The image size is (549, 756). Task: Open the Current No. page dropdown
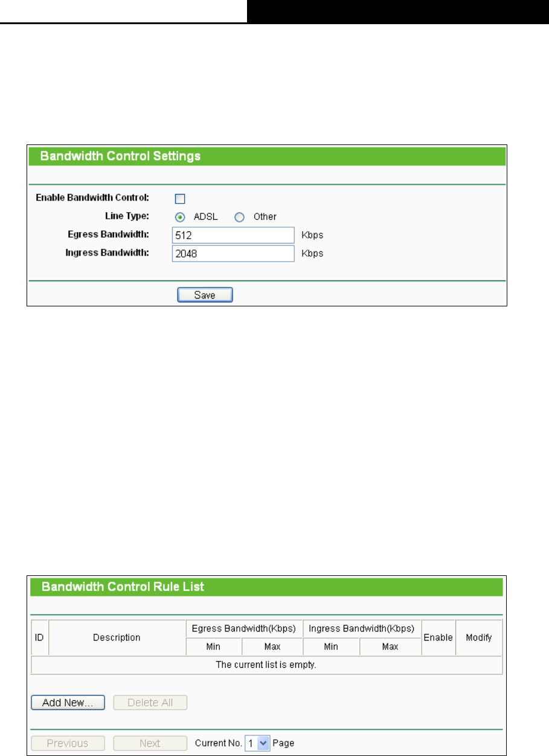pos(257,743)
